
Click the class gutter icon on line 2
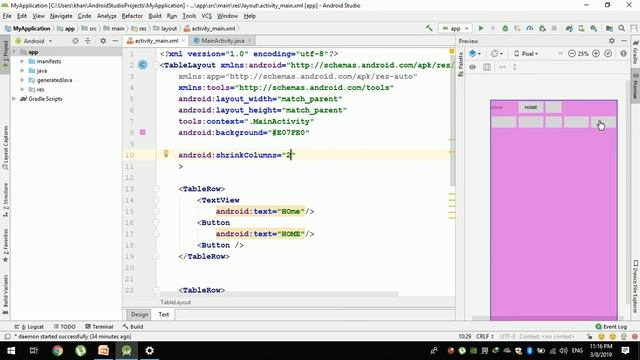point(142,64)
